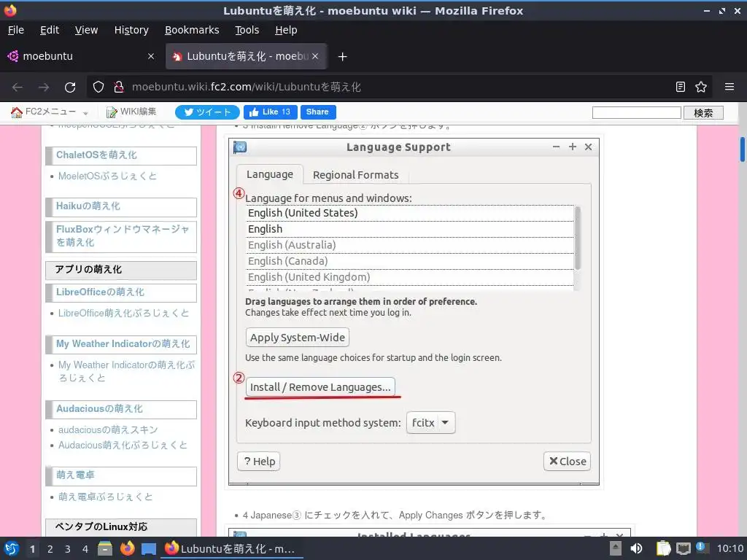Open the File menu

tap(16, 30)
